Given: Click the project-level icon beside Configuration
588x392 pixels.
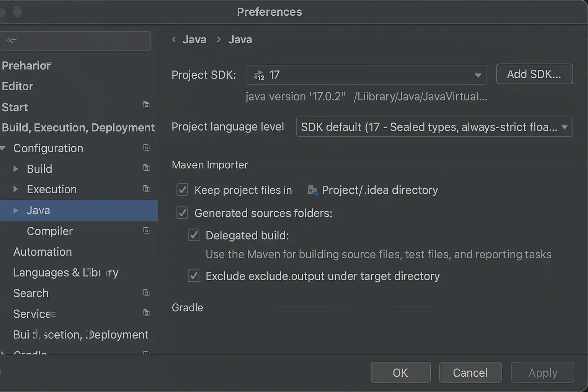Looking at the screenshot, I should coord(146,147).
